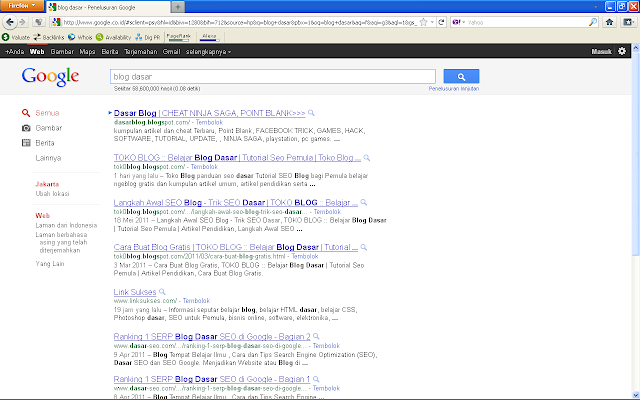Filter by Laman dari Indonesia
The width and height of the screenshot is (640, 400).
pos(66,225)
